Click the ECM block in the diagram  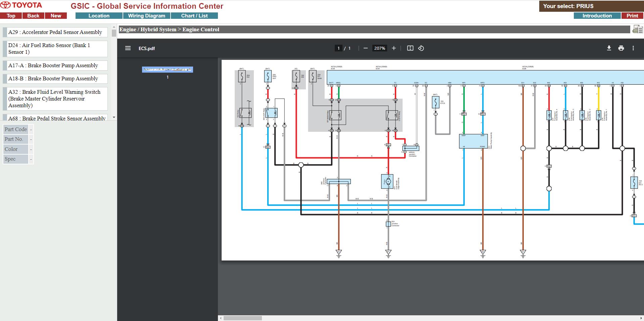pos(485,77)
